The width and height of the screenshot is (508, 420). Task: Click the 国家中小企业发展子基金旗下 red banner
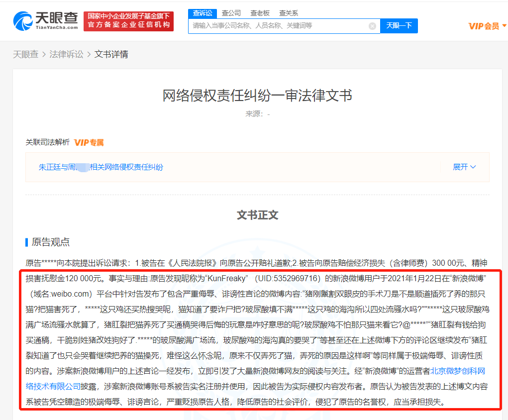coord(129,21)
